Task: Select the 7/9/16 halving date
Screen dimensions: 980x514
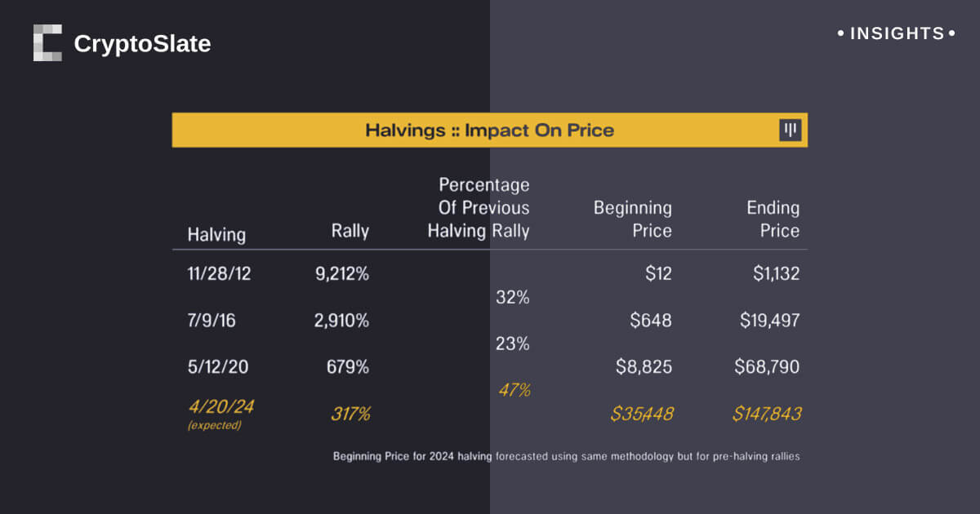Action: (212, 321)
